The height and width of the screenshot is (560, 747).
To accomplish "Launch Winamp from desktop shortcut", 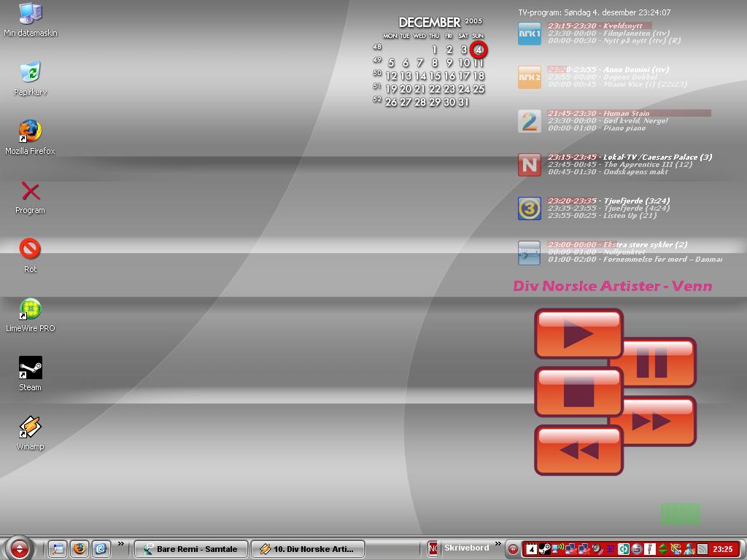I will click(x=31, y=433).
